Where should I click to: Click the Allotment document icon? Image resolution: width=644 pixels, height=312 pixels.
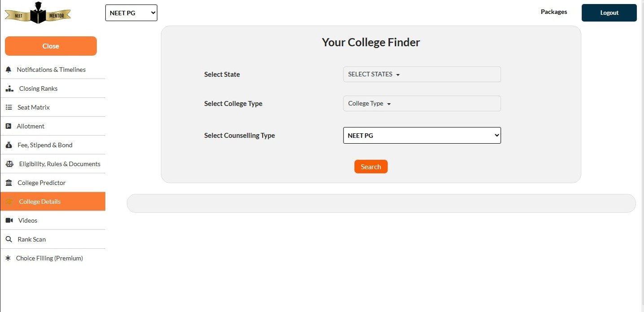point(8,126)
